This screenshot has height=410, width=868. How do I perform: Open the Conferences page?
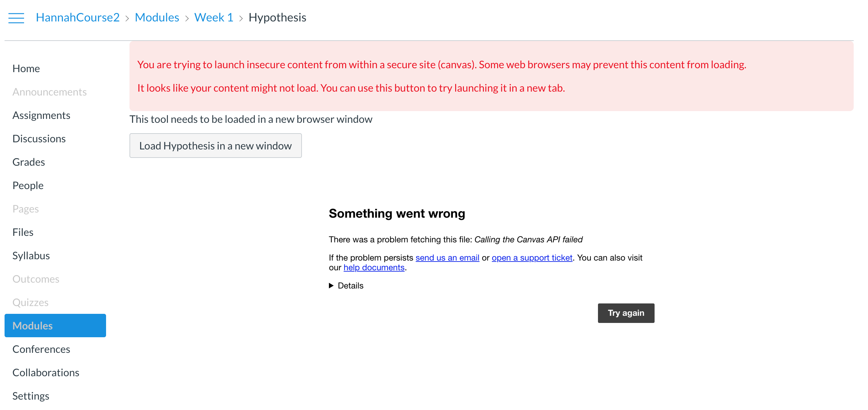(x=41, y=349)
